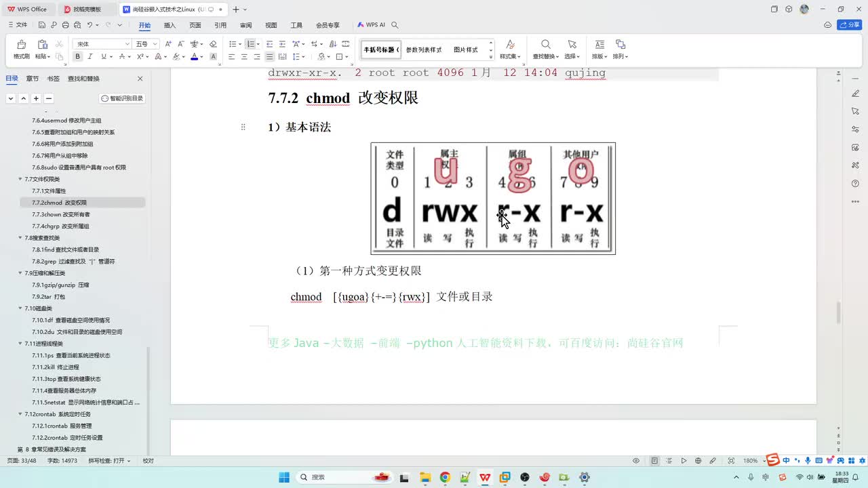
Task: Open the font name dropdown (宋体)
Action: tap(127, 44)
